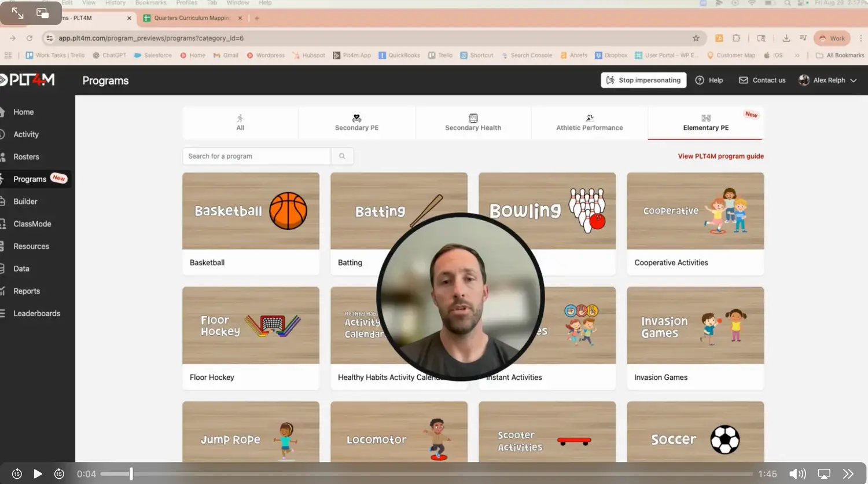Click the Search for a program field
This screenshot has width=868, height=484.
256,156
